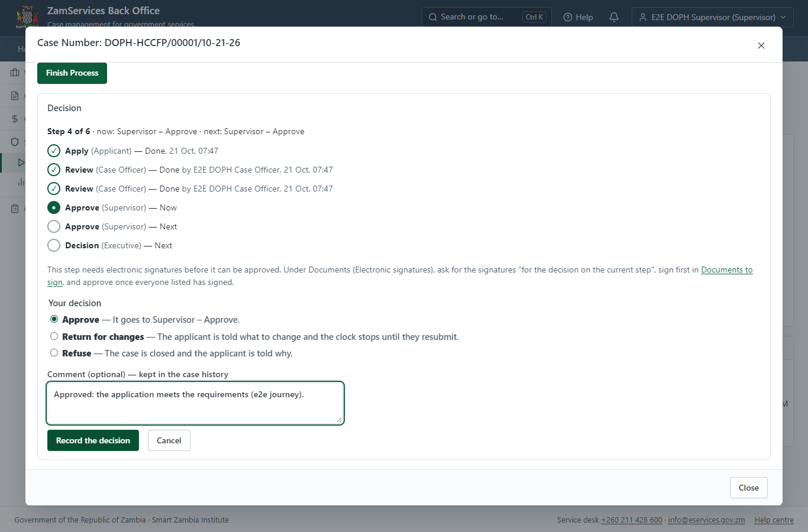Close the case dialog with the X icon

pos(761,46)
